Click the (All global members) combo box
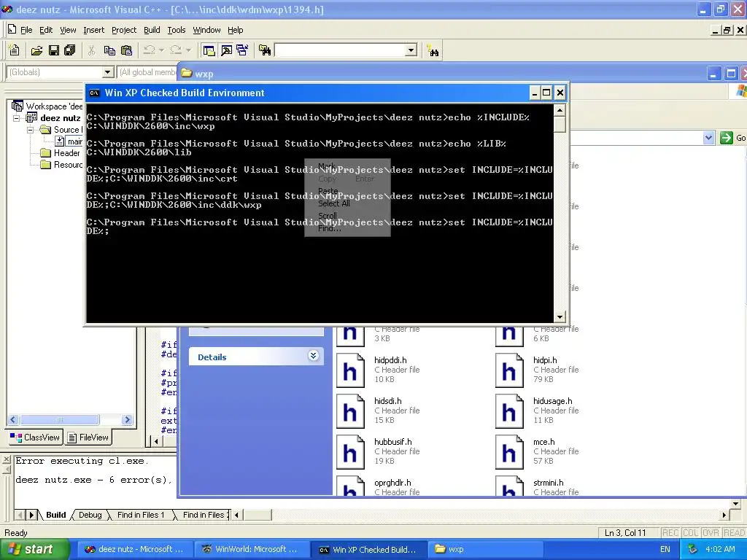747x560 pixels. 147,72
